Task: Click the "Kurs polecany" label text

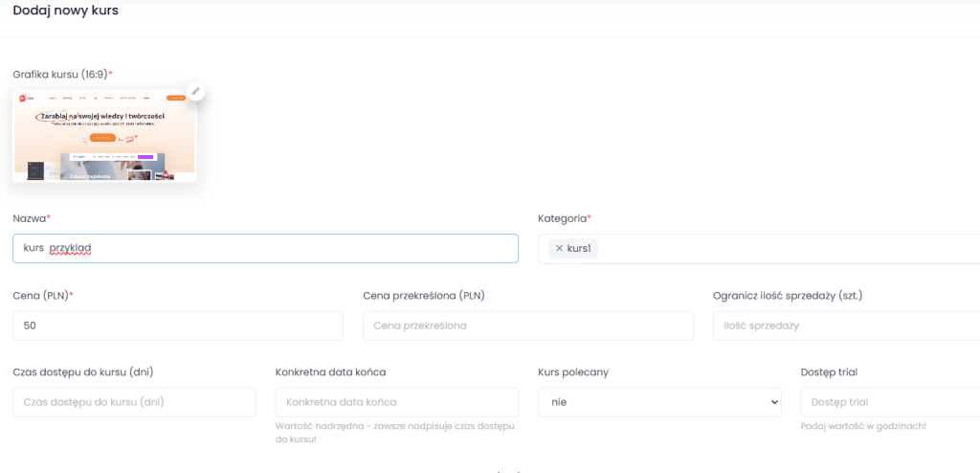Action: point(573,372)
